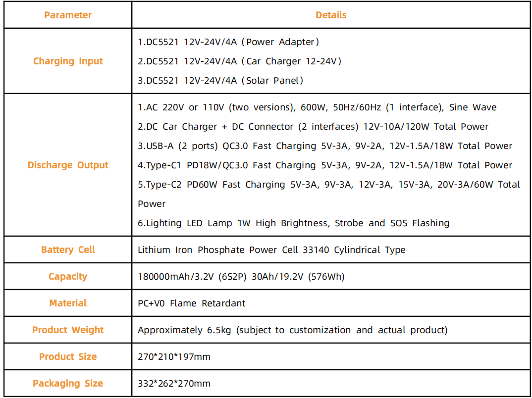Click the Parameter column header
532x398 pixels.
(68, 15)
